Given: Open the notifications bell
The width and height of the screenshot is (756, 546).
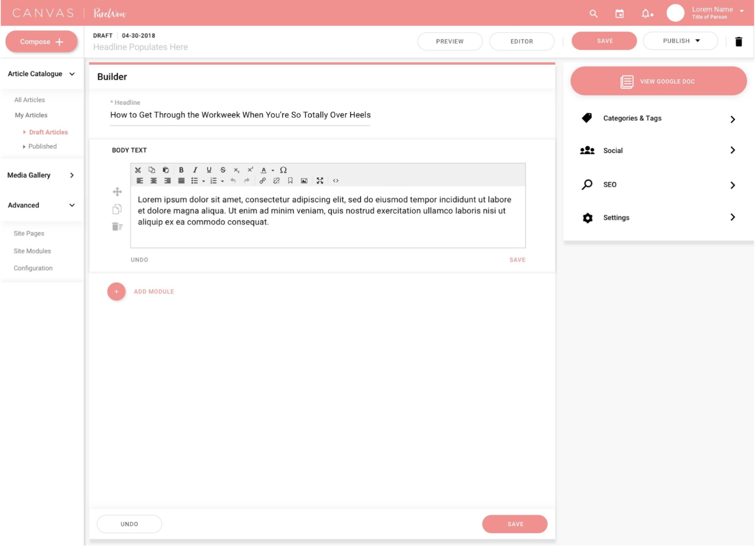Looking at the screenshot, I should tap(646, 14).
